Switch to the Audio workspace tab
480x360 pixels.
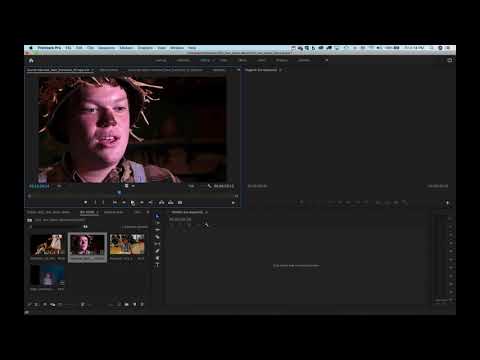pyautogui.click(x=262, y=60)
